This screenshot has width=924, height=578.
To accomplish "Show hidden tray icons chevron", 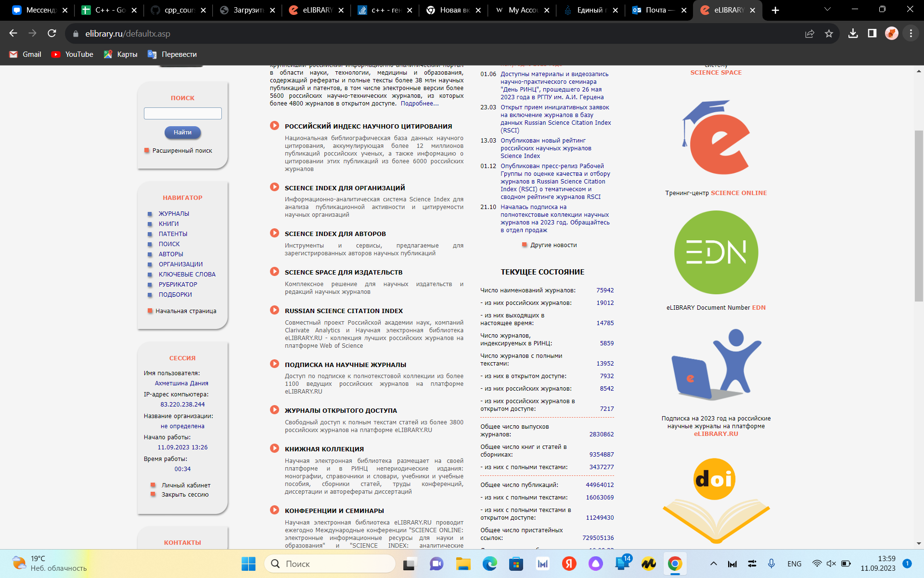I will coord(713,564).
